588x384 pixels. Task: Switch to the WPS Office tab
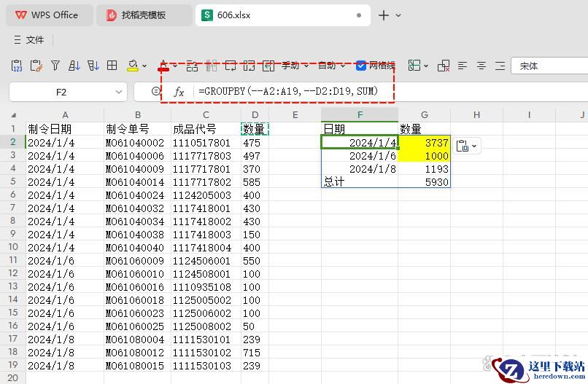coord(49,15)
